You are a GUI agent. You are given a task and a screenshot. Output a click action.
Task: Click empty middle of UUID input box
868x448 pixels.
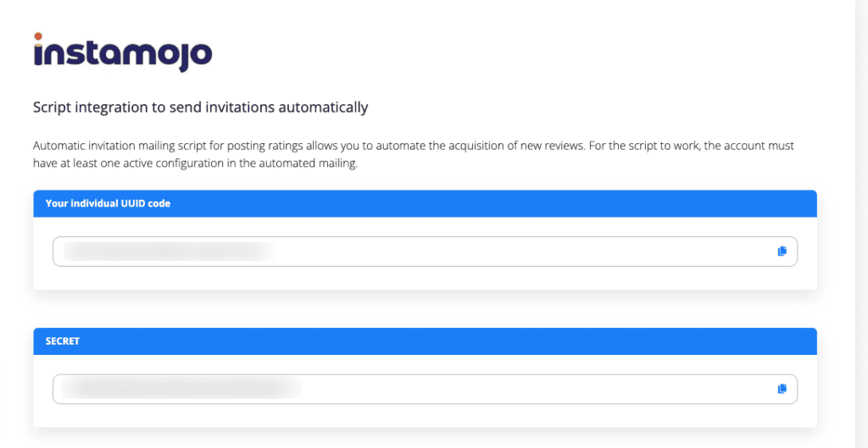point(526,252)
